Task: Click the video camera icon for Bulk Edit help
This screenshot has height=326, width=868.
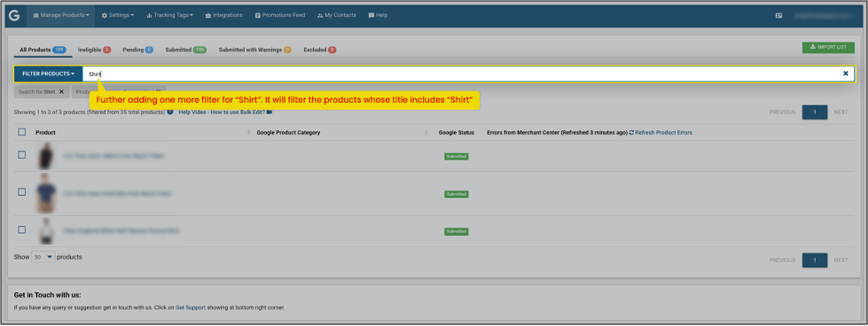Action: [x=270, y=112]
